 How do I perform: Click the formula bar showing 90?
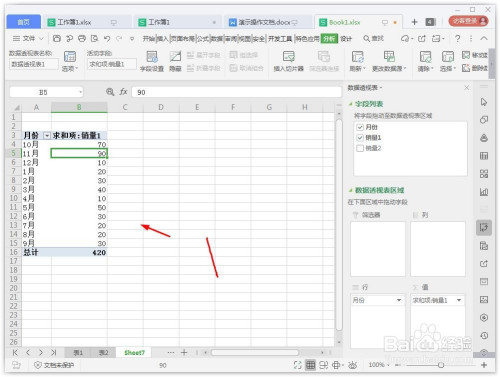tap(236, 92)
